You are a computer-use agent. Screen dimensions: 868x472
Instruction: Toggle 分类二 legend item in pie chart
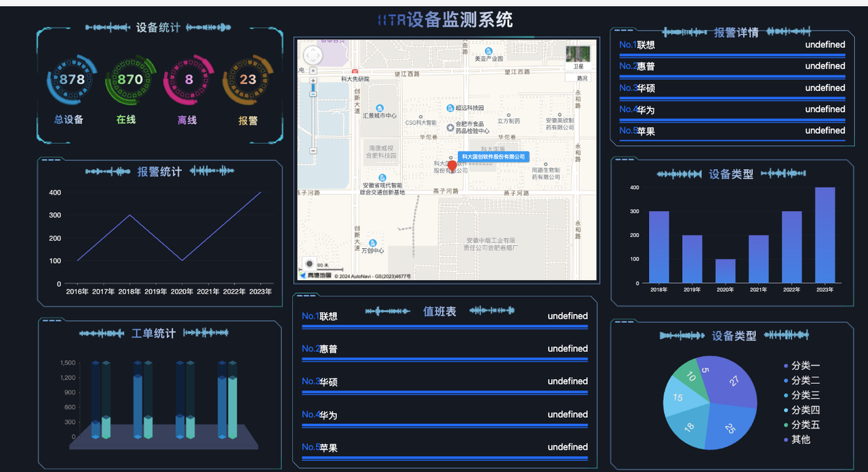click(802, 380)
